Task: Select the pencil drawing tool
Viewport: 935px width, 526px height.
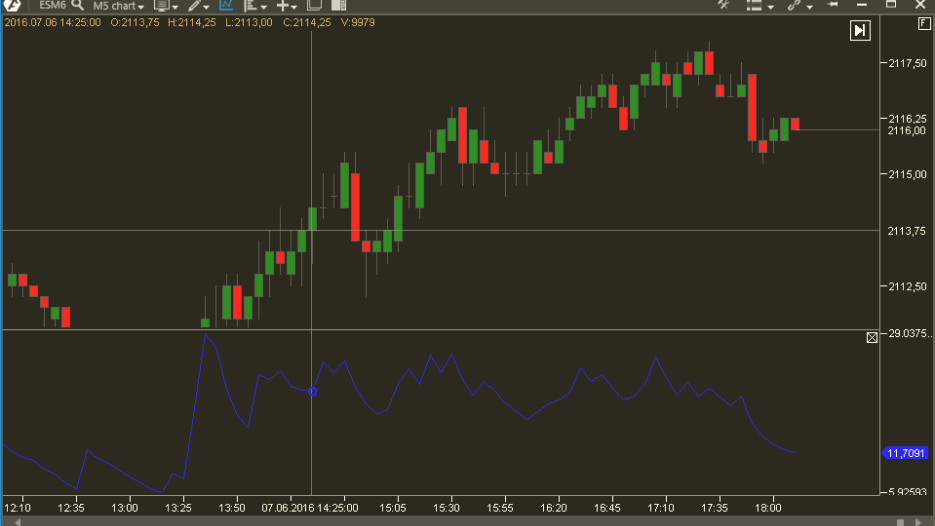Action: pos(194,6)
